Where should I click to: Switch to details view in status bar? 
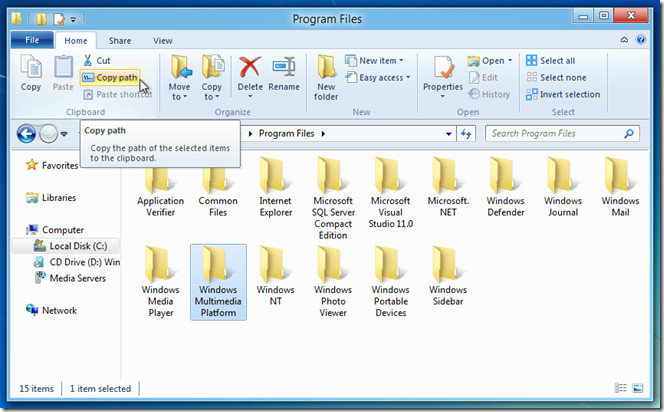point(621,387)
